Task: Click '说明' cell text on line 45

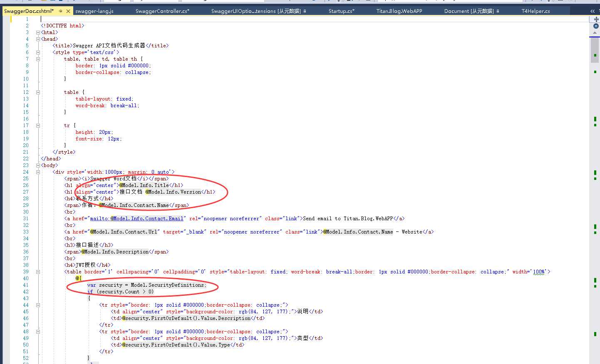Action: (x=302, y=312)
